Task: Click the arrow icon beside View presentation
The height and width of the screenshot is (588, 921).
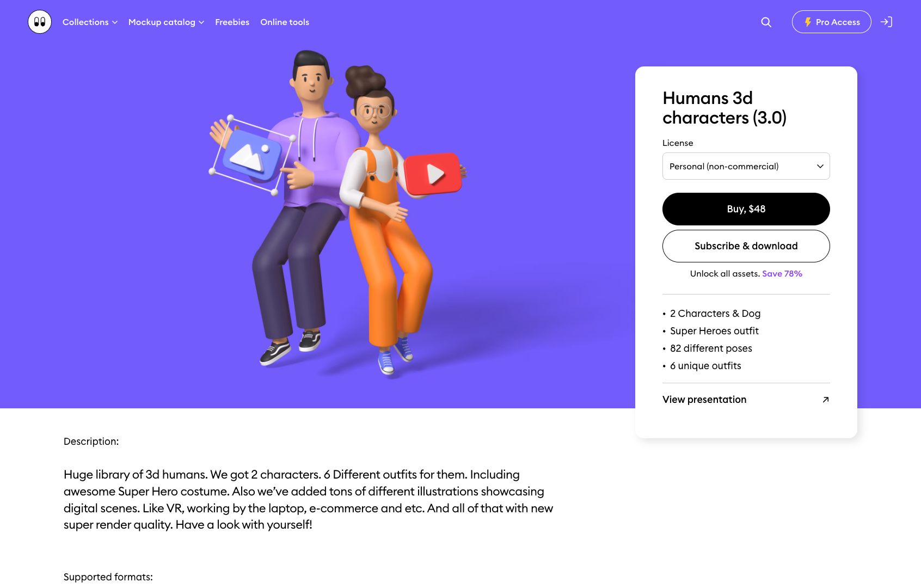Action: [825, 400]
